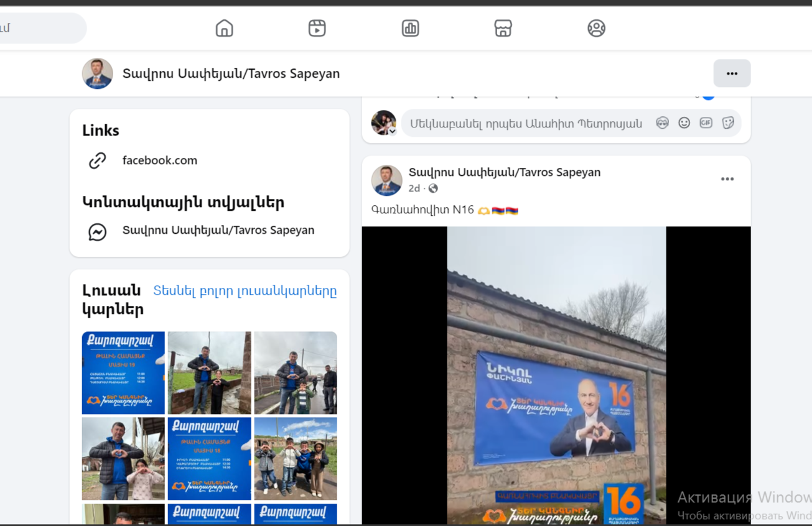Open the GIF picker in the comment box
812x526 pixels.
coord(706,123)
